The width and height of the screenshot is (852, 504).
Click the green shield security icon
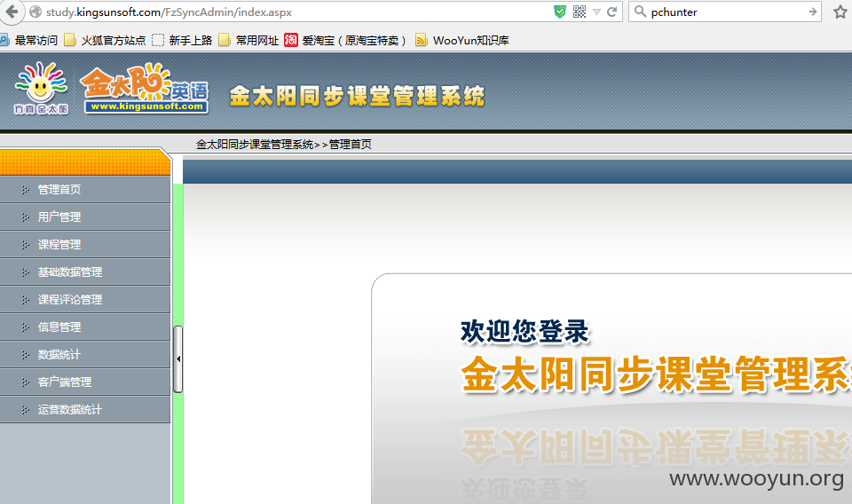tap(560, 12)
